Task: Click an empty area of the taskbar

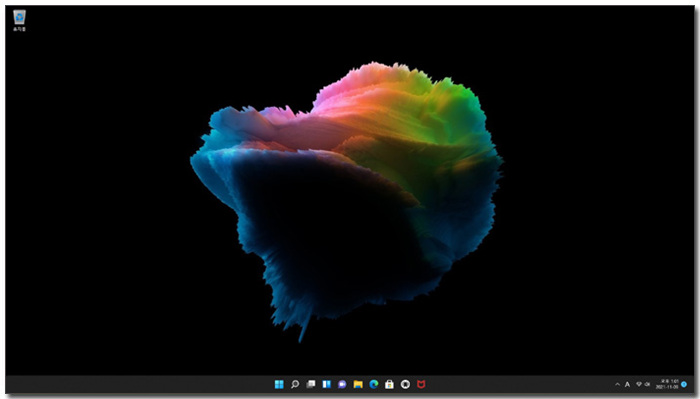Action: tap(134, 385)
